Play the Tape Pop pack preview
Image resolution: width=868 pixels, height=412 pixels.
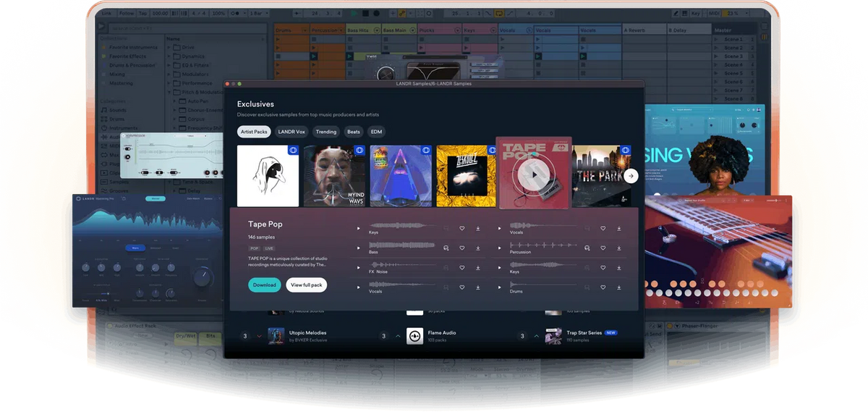[x=534, y=175]
